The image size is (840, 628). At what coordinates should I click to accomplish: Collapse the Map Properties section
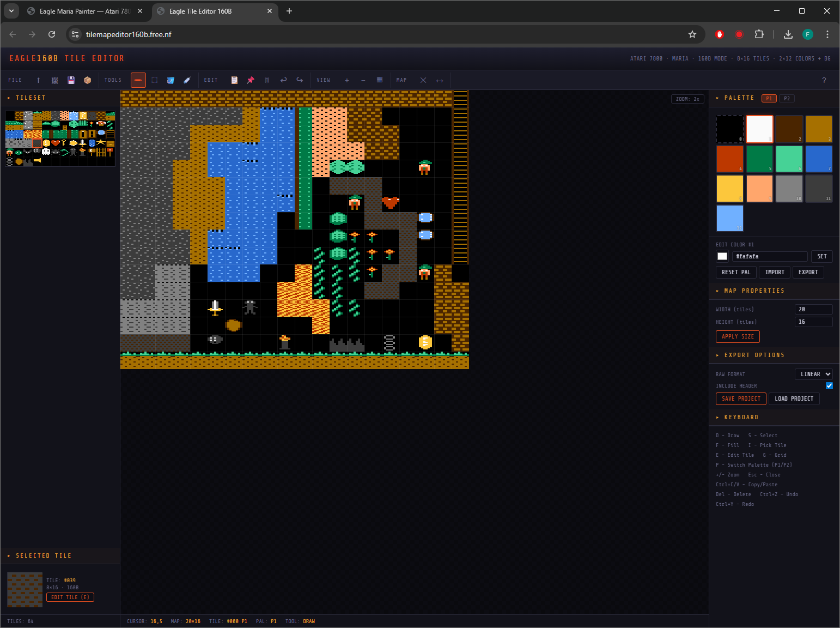pos(754,291)
